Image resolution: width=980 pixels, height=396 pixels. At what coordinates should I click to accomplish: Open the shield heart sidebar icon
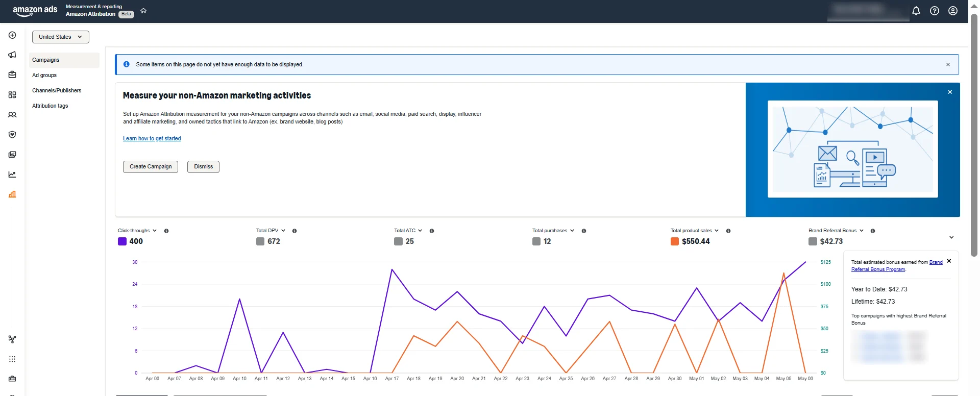[x=12, y=135]
